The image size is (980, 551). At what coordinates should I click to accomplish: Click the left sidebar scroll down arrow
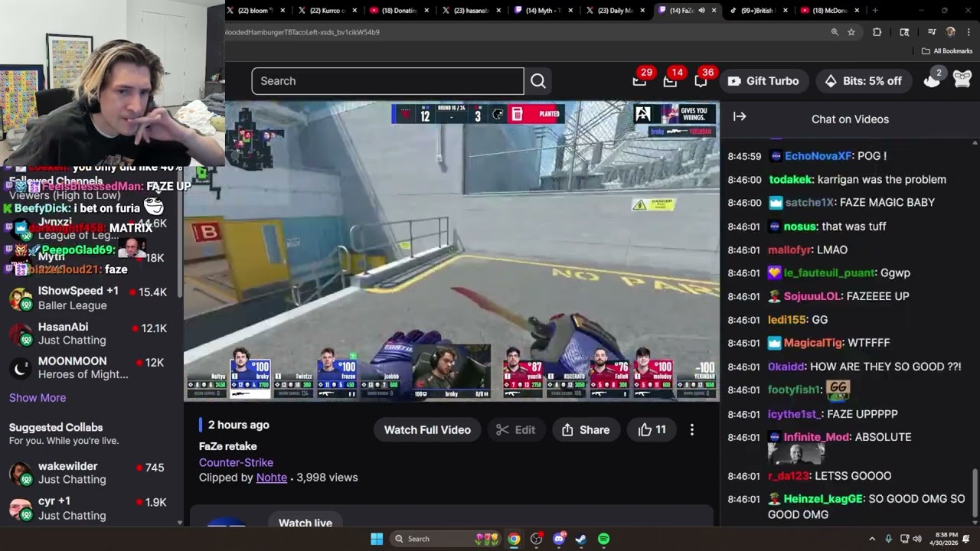(x=180, y=523)
